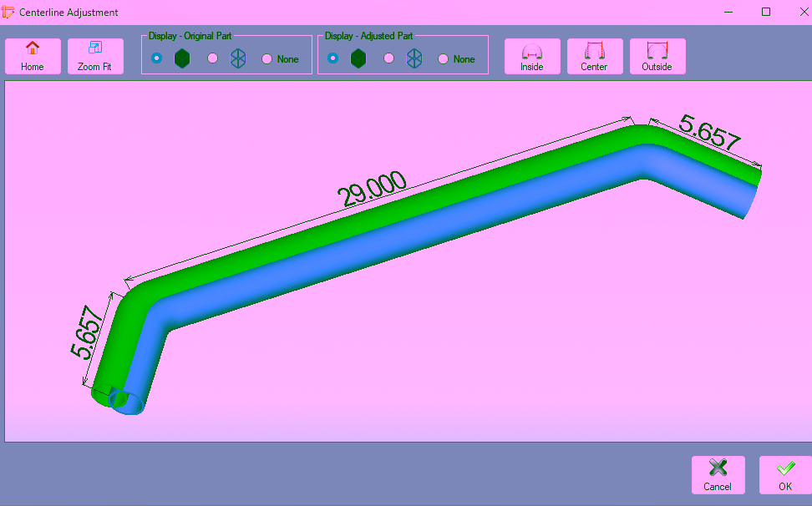
Task: Maximize the Centerline Adjustment window
Action: 766,12
